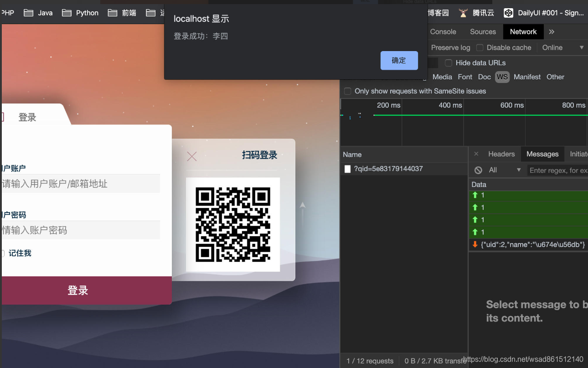
Task: Show more DevTools tabs with the chevron
Action: [552, 31]
